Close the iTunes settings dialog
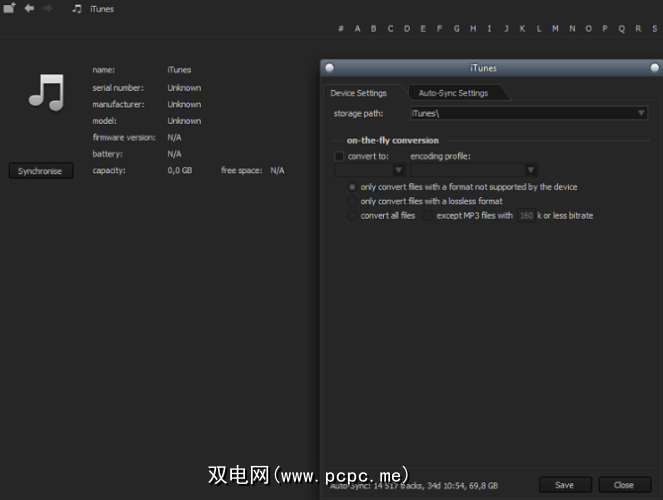The width and height of the screenshot is (663, 500). pyautogui.click(x=625, y=485)
